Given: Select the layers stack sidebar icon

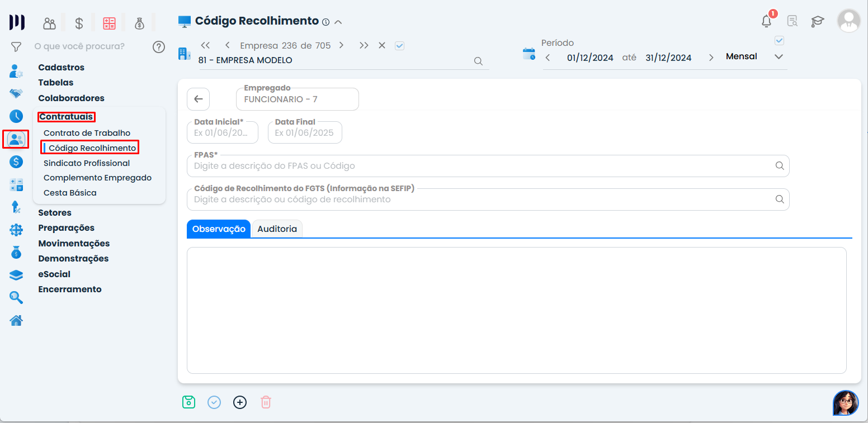Looking at the screenshot, I should pos(16,275).
